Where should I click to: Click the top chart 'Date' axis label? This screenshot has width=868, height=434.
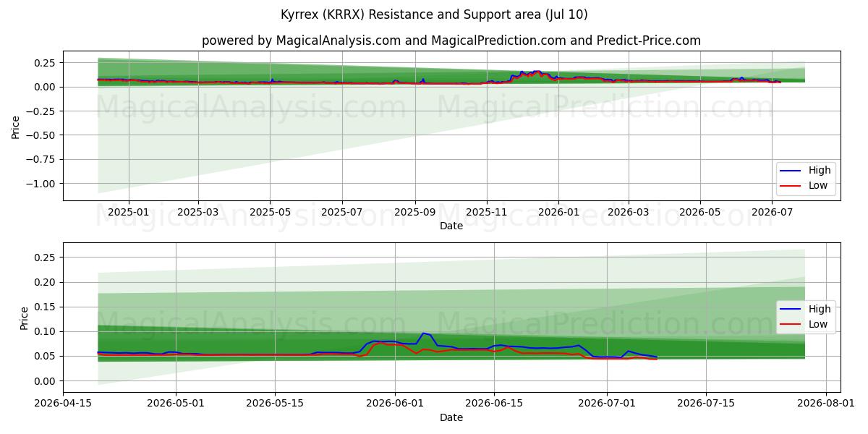[x=451, y=226]
